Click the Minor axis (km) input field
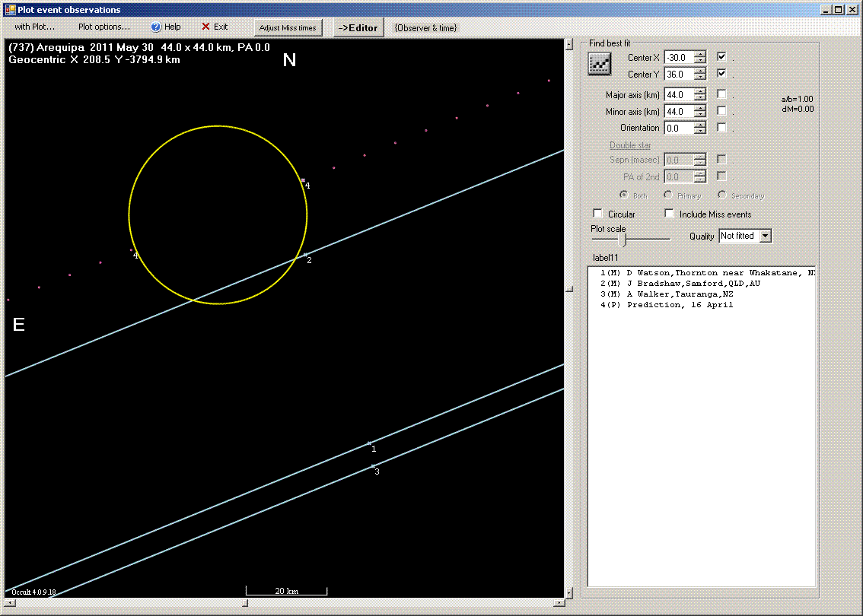863x616 pixels. (x=679, y=111)
